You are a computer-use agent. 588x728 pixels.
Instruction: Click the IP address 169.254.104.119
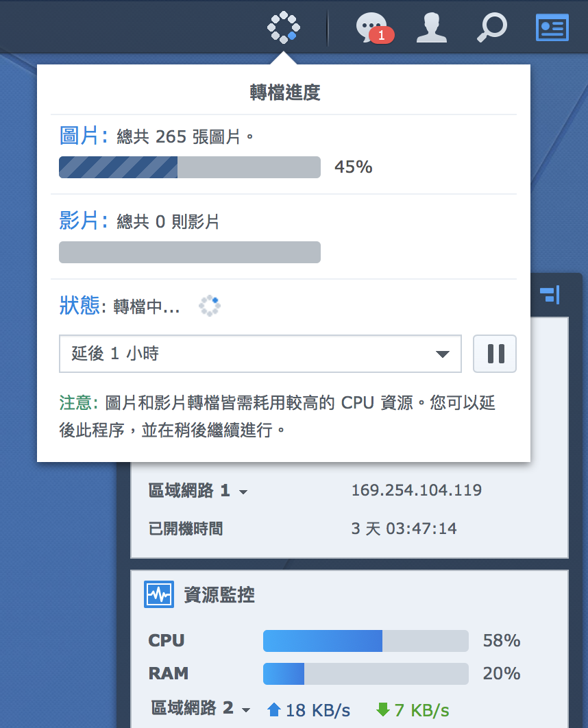click(x=416, y=490)
